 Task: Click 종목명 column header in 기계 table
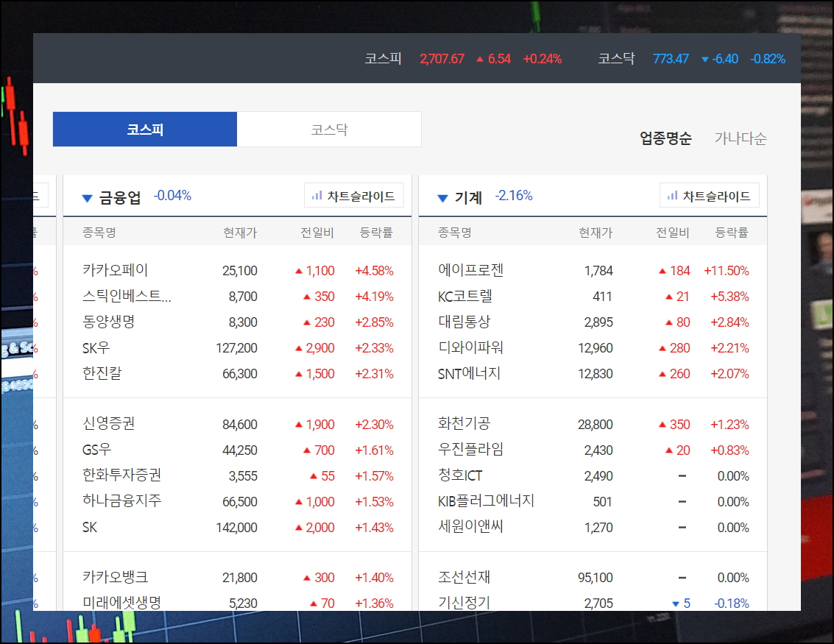[x=455, y=233]
